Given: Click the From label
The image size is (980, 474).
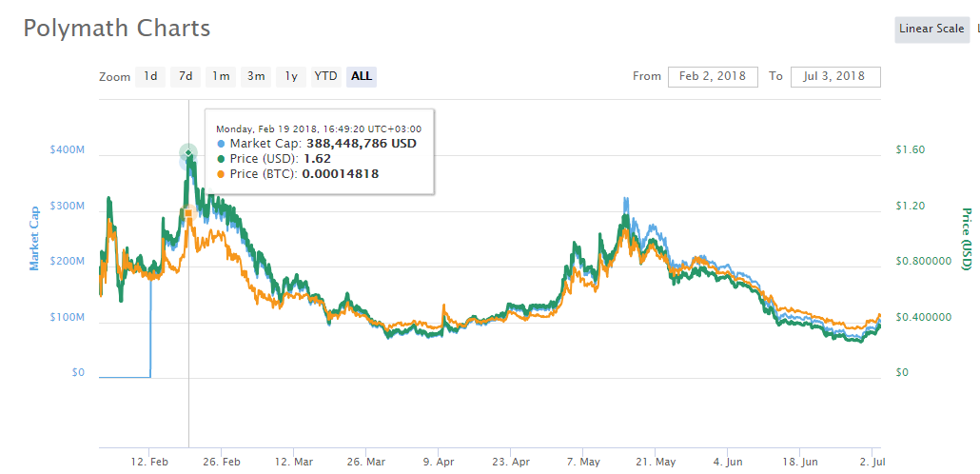Looking at the screenshot, I should click(x=647, y=76).
